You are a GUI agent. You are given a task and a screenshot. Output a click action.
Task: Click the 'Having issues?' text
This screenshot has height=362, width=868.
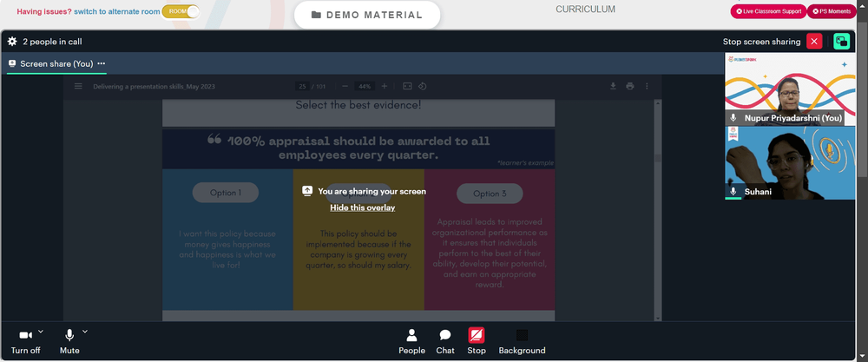click(44, 11)
